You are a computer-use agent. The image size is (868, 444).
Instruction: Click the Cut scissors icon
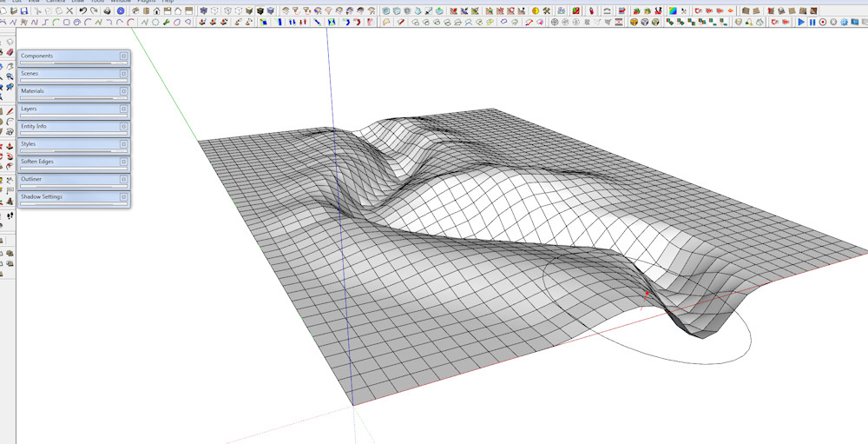[37, 10]
